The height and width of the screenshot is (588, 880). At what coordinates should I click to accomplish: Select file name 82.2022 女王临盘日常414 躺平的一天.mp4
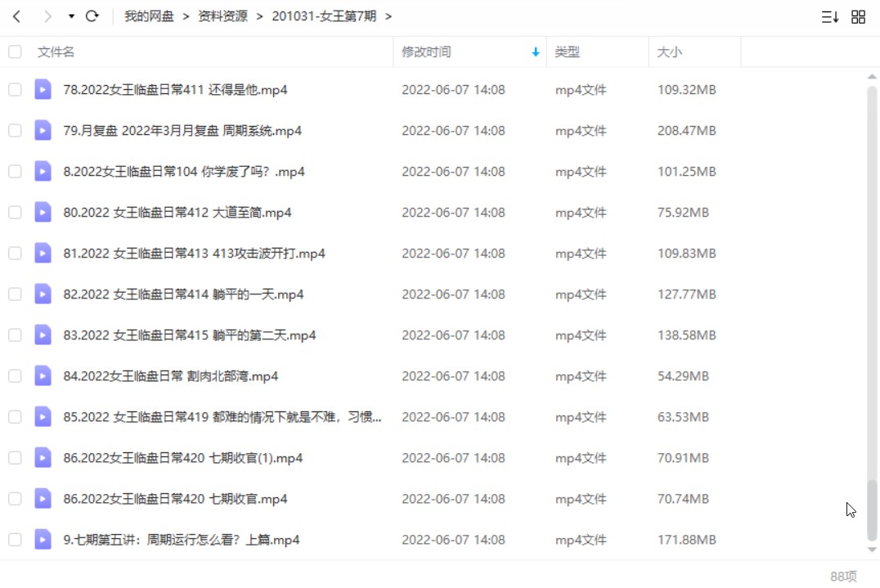coord(183,294)
